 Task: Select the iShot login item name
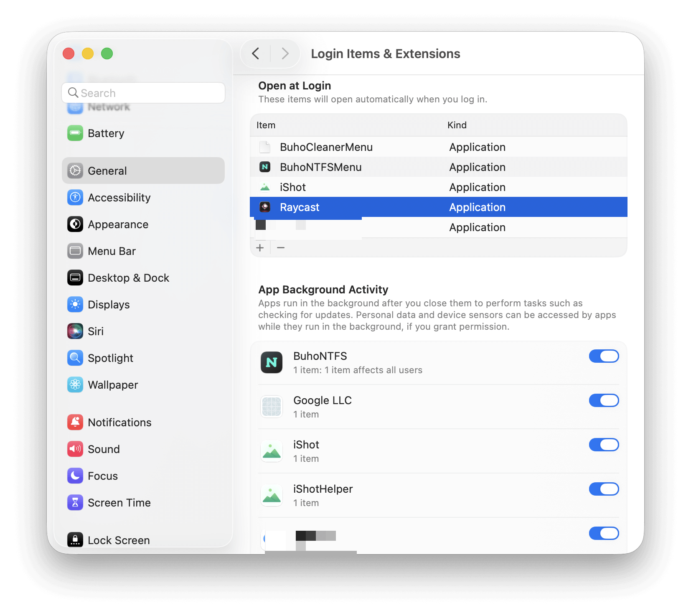(x=293, y=187)
